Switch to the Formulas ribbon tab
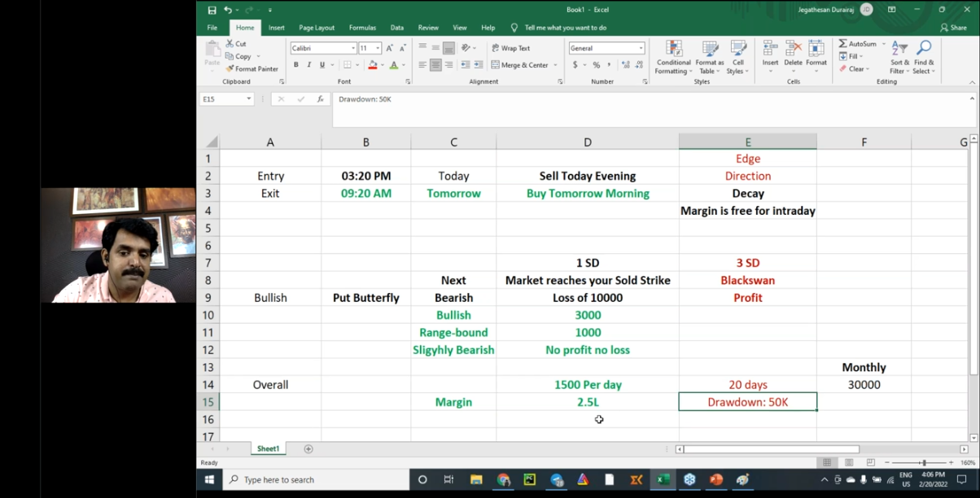Image resolution: width=980 pixels, height=498 pixels. pyautogui.click(x=362, y=27)
